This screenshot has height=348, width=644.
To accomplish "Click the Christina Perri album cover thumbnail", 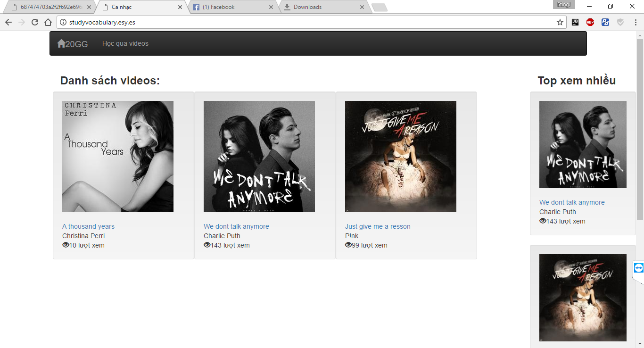I will click(118, 157).
